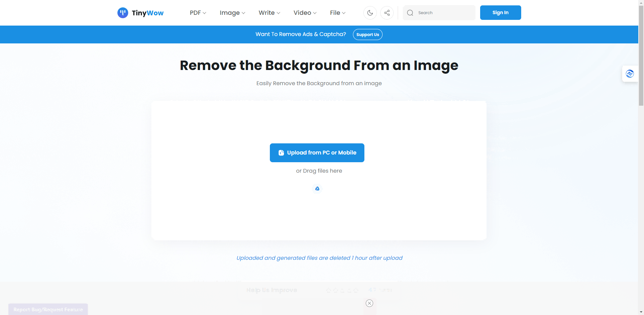Click Report Bug/Request Feature button

pos(48,310)
